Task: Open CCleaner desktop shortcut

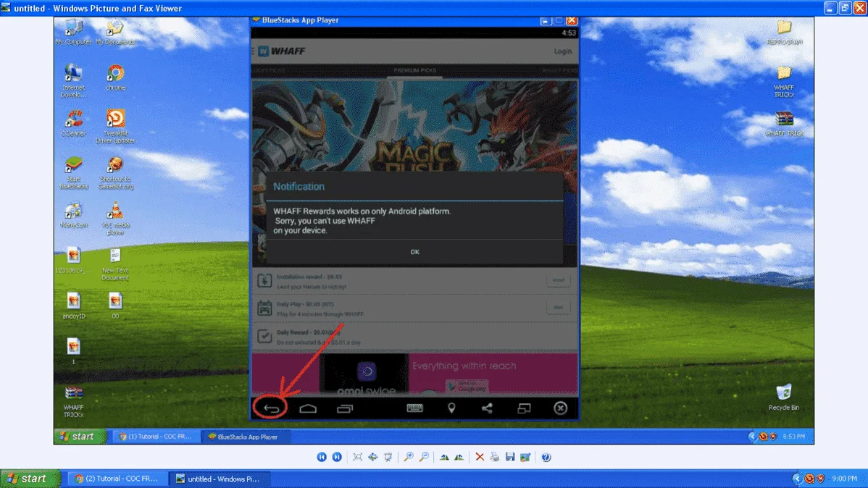Action: point(74,123)
